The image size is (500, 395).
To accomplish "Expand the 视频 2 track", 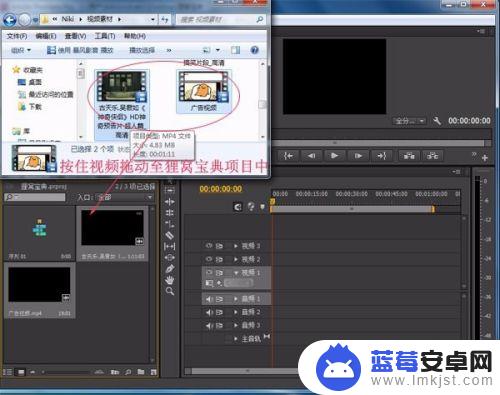I will pyautogui.click(x=236, y=259).
